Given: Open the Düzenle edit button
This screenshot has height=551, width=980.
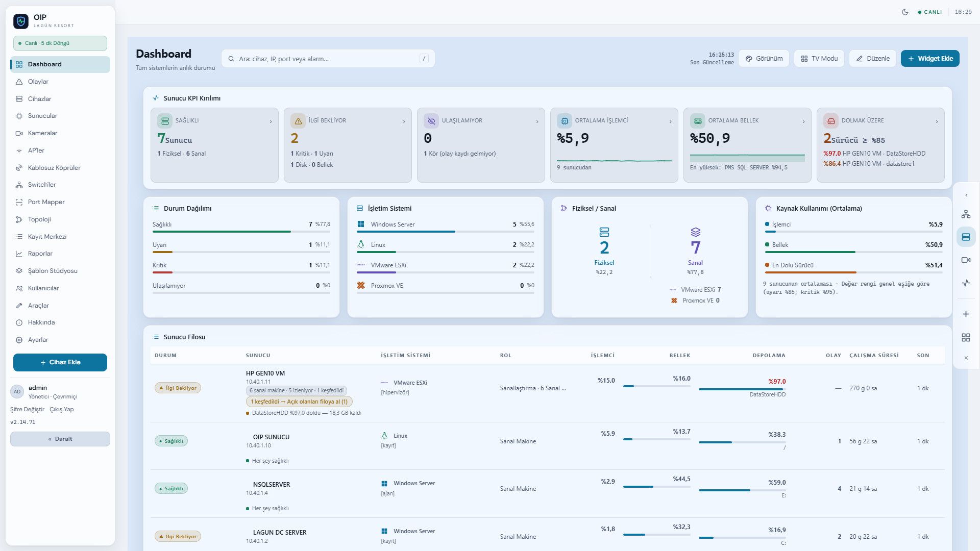Looking at the screenshot, I should point(872,59).
